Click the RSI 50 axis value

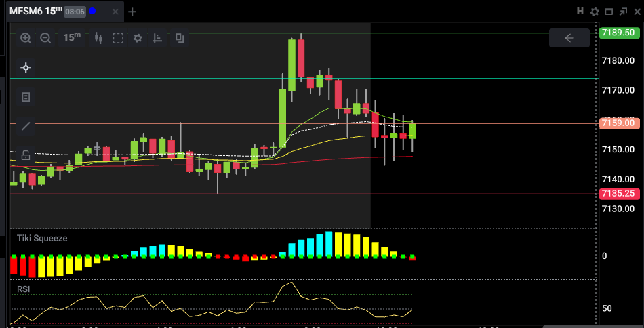pyautogui.click(x=607, y=309)
